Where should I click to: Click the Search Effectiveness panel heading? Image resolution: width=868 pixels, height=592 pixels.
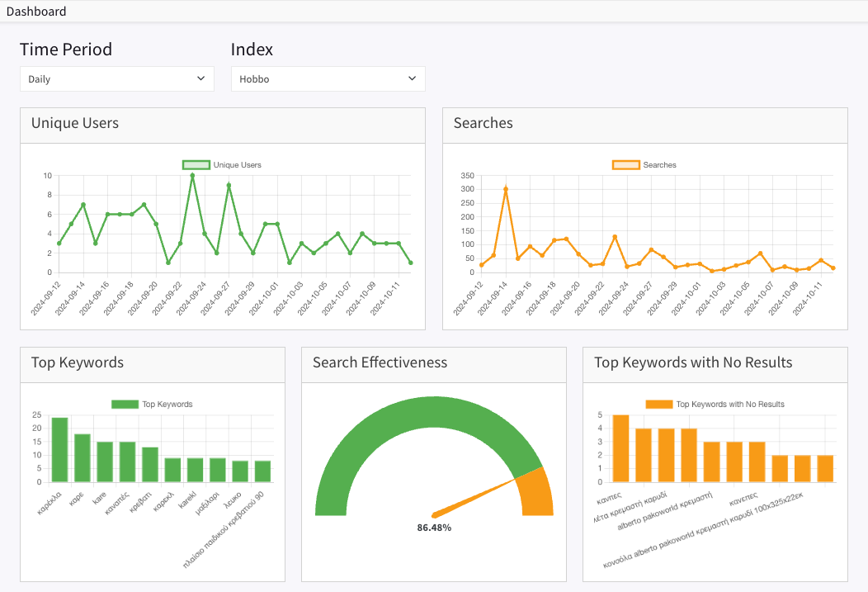pyautogui.click(x=380, y=362)
